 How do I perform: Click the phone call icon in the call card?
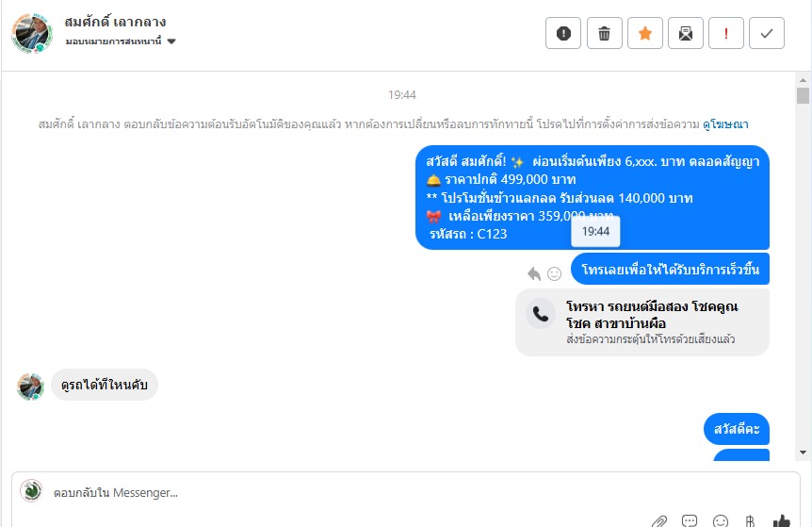point(541,314)
